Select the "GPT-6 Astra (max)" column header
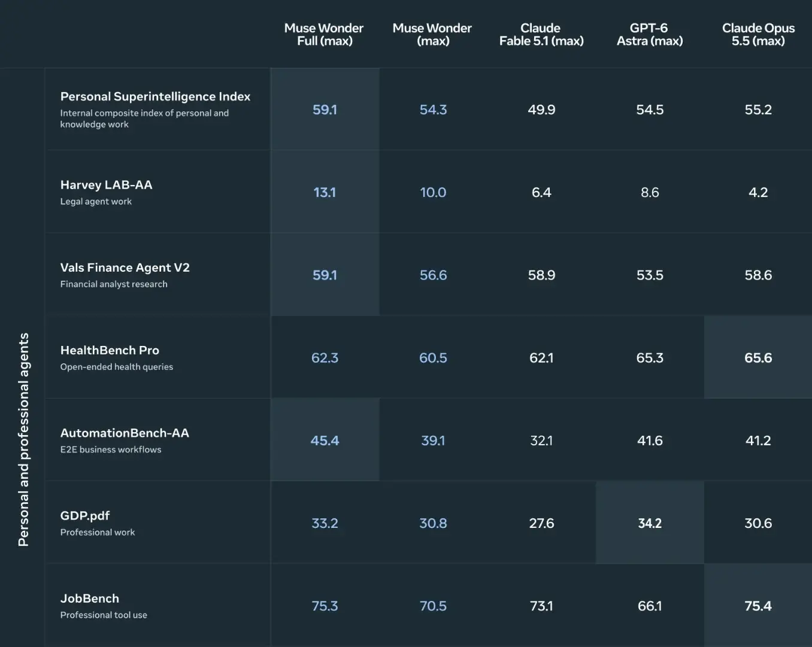 650,34
